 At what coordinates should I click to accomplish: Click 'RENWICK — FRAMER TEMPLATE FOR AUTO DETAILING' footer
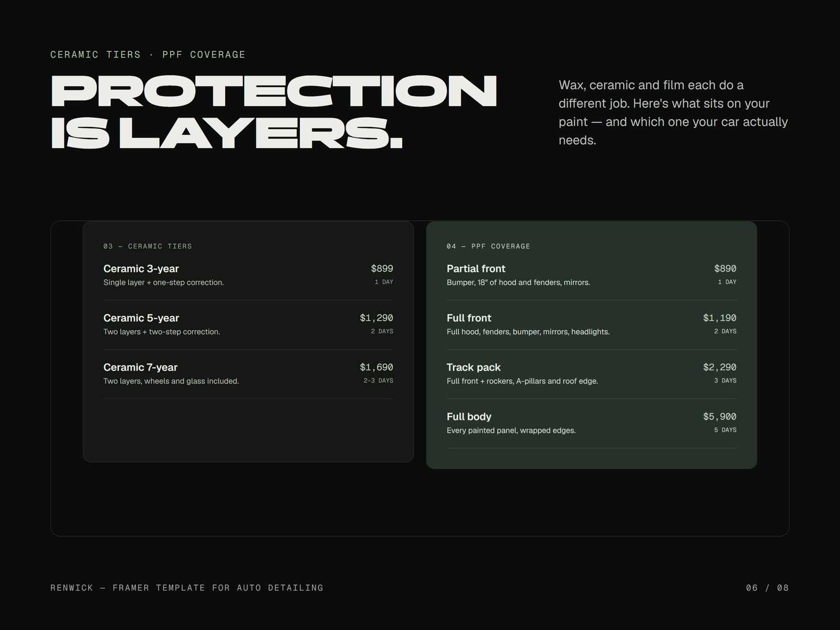[187, 588]
